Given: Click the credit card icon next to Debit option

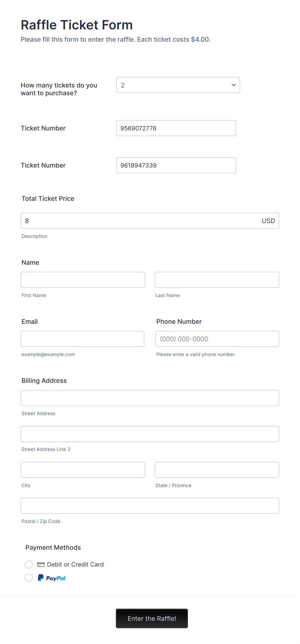Looking at the screenshot, I should (x=40, y=564).
